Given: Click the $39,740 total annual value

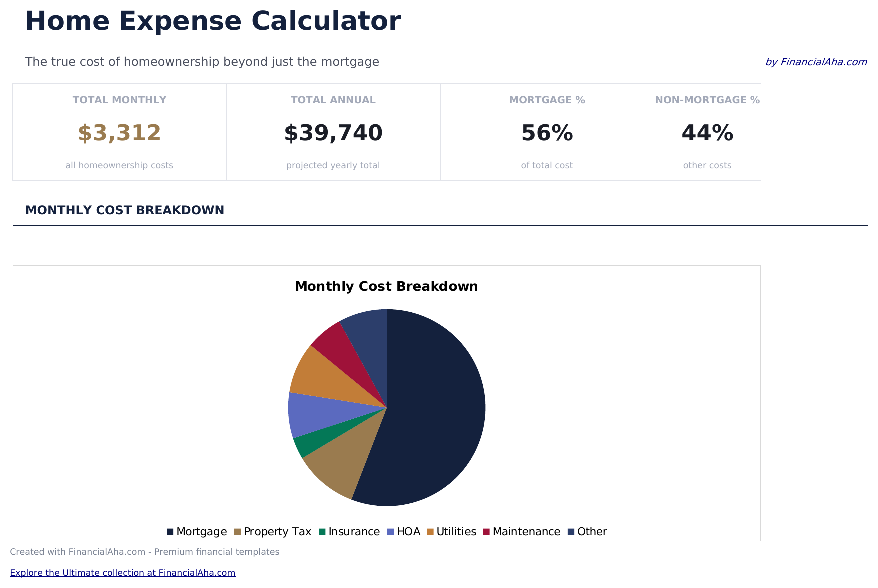Looking at the screenshot, I should pos(333,133).
